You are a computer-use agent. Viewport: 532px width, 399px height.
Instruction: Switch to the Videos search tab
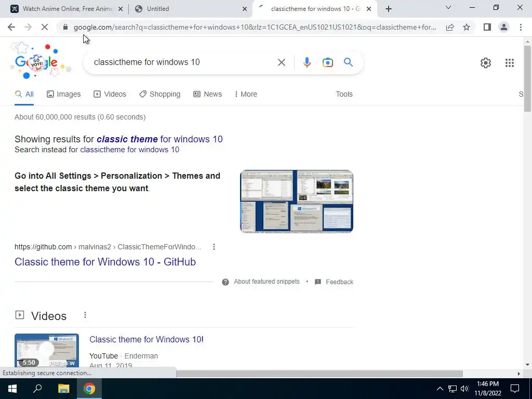click(110, 94)
